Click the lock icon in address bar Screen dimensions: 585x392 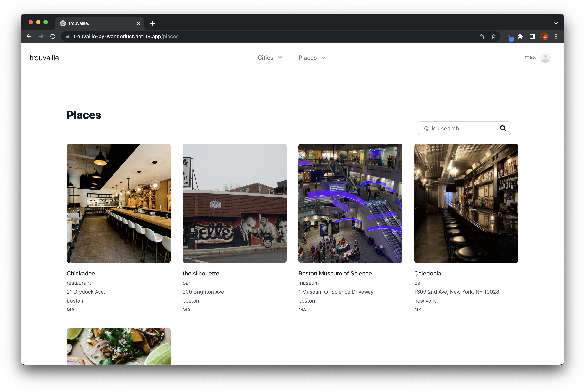68,37
